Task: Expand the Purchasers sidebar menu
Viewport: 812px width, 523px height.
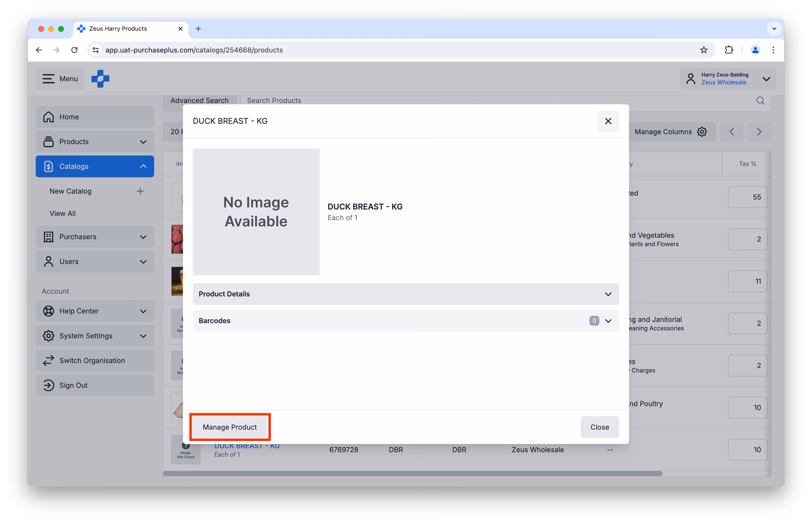Action: [95, 237]
